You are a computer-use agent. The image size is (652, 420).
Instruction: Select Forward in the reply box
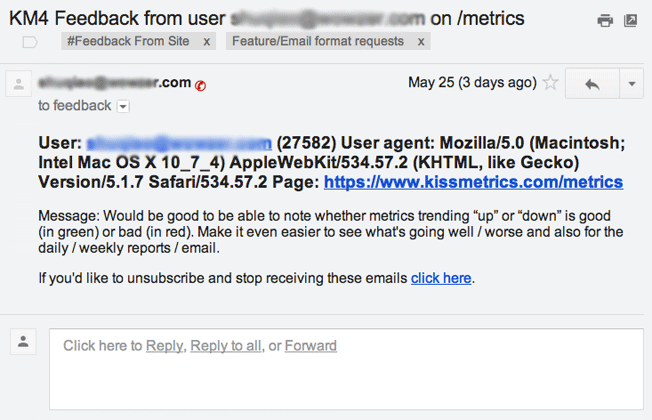[x=311, y=346]
